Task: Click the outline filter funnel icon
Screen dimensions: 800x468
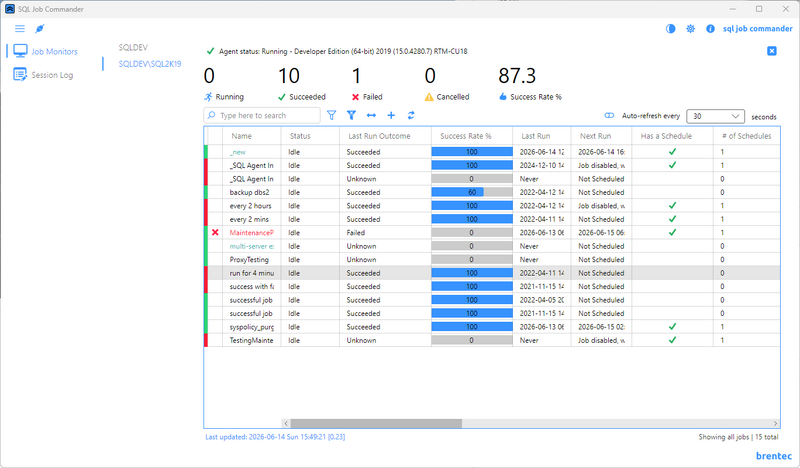Action: pyautogui.click(x=332, y=115)
